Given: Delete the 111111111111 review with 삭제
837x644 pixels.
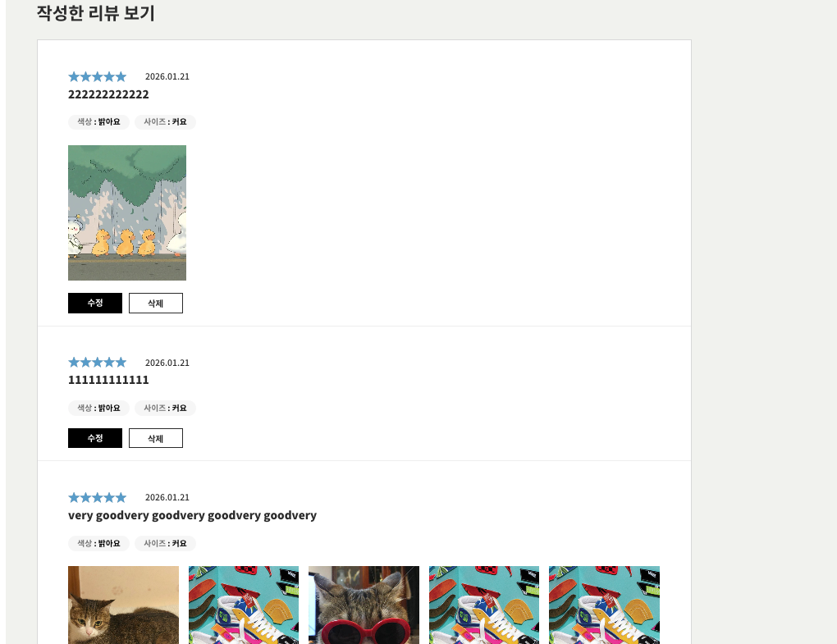Looking at the screenshot, I should tap(156, 438).
